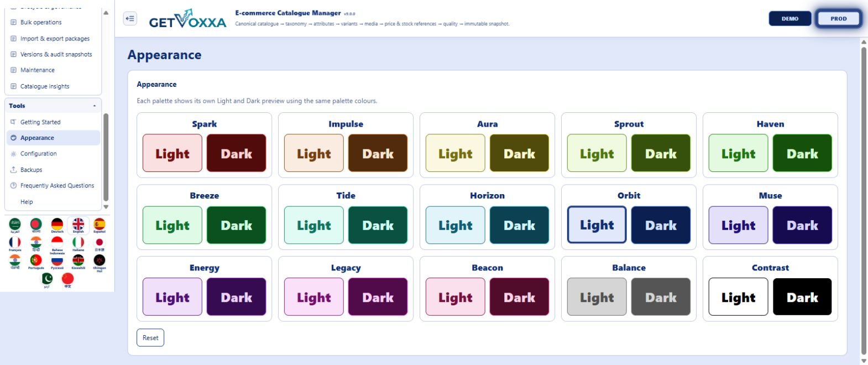Click the sidebar scroll-up arrow
This screenshot has width=868, height=365.
pos(106,13)
